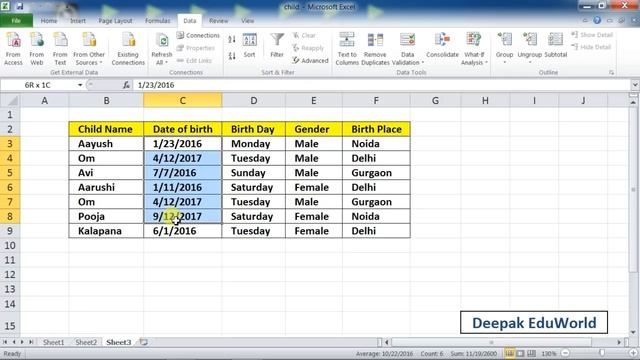Click the Remove Duplicates tool
The height and width of the screenshot is (360, 640).
375,49
